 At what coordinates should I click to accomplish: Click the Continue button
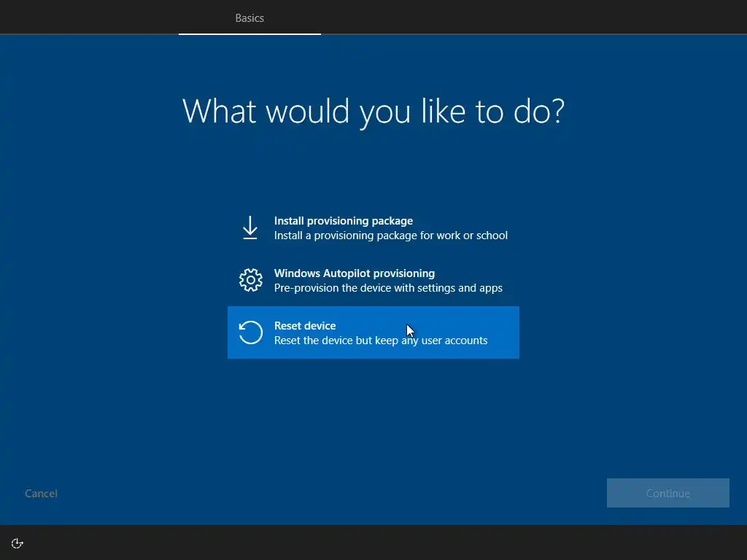tap(668, 493)
